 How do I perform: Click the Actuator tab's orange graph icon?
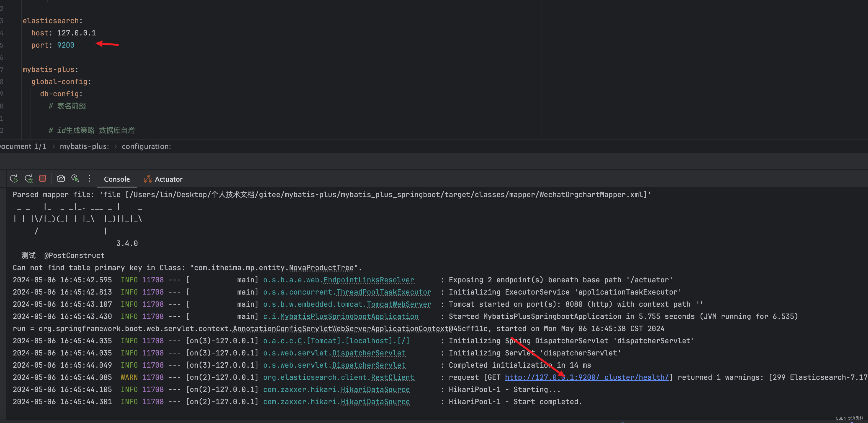coord(148,179)
